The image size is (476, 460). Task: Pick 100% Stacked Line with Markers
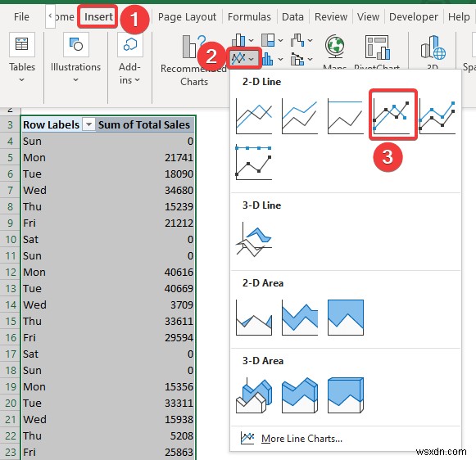click(x=254, y=162)
